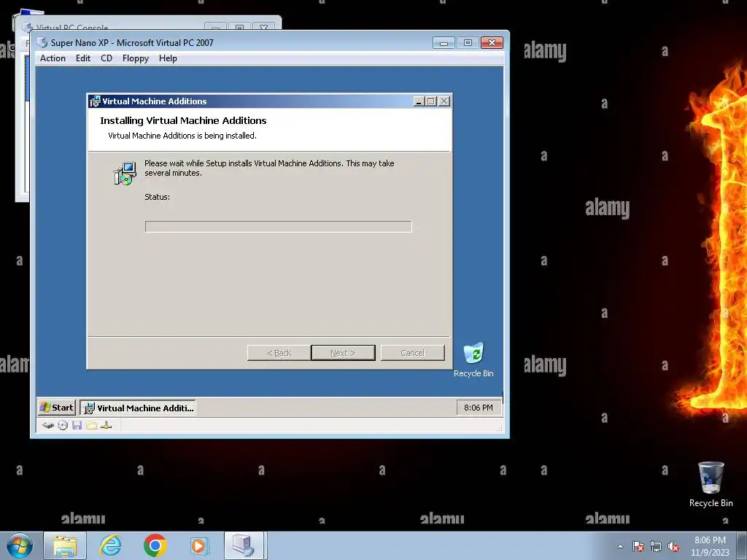Select the Virtual PC taskbar icon
Image resolution: width=747 pixels, height=560 pixels.
244,545
